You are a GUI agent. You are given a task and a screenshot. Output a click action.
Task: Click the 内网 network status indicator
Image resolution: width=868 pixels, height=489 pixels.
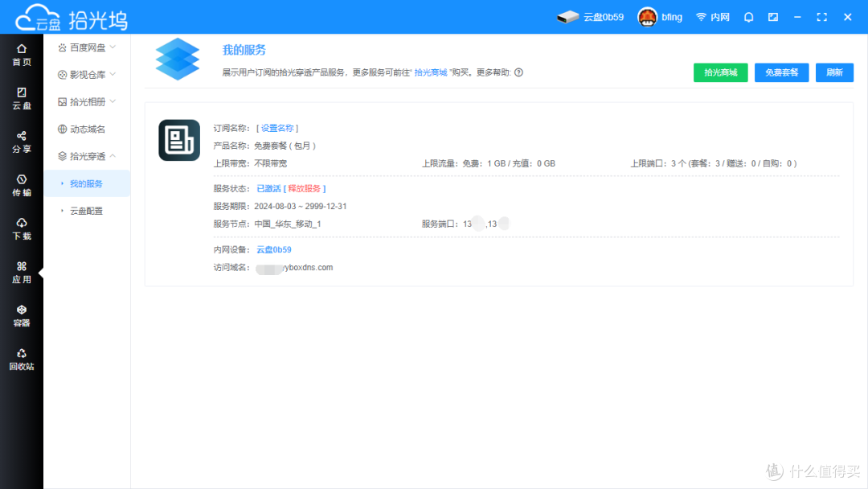tap(712, 17)
